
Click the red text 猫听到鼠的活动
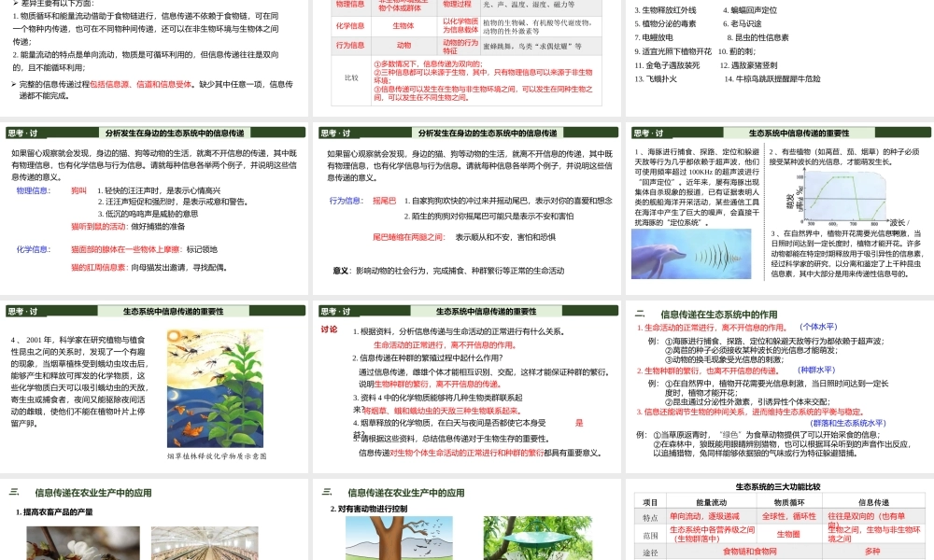[x=99, y=226]
